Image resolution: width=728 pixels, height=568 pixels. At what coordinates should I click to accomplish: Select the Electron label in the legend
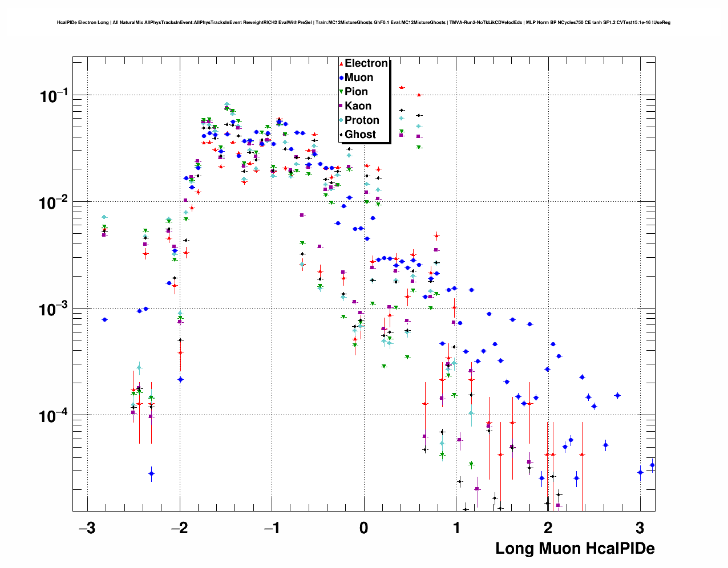pos(366,63)
